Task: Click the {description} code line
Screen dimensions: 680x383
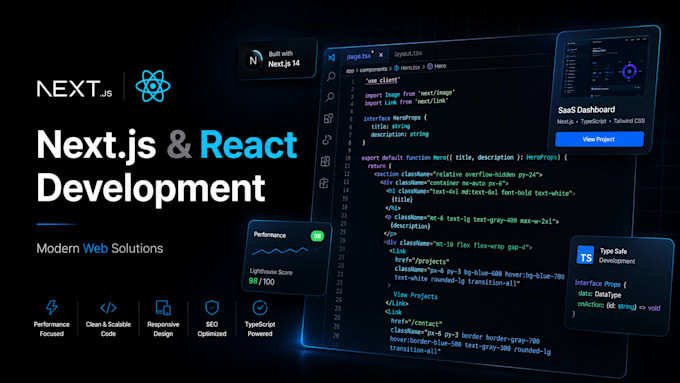Action: pos(410,226)
